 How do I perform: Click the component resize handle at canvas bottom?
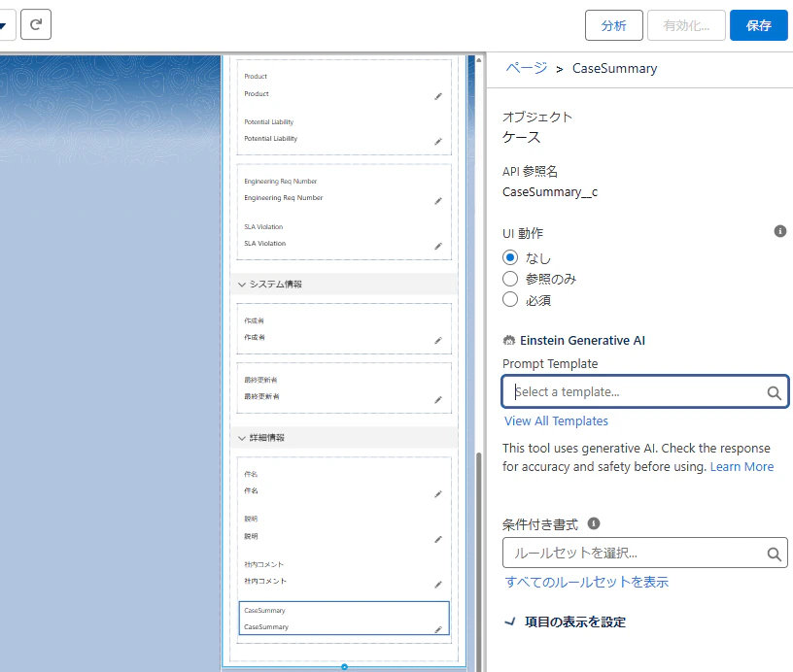[344, 667]
